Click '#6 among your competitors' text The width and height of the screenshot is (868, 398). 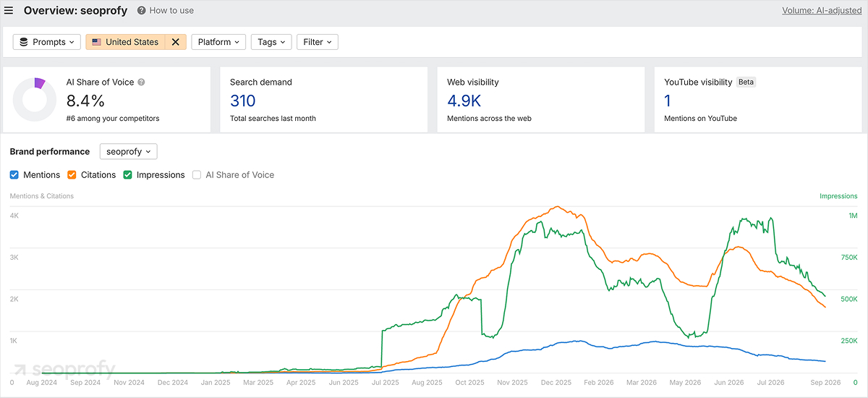tap(113, 118)
